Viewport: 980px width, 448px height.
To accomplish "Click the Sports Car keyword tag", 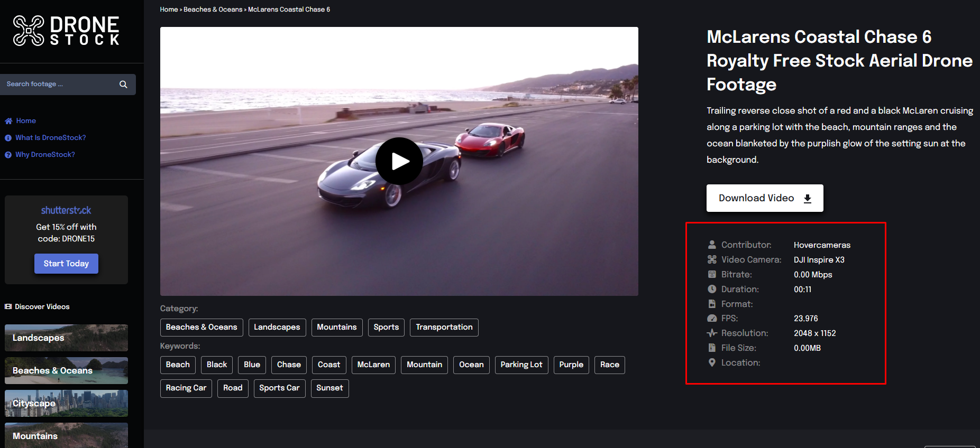I will pos(279,388).
